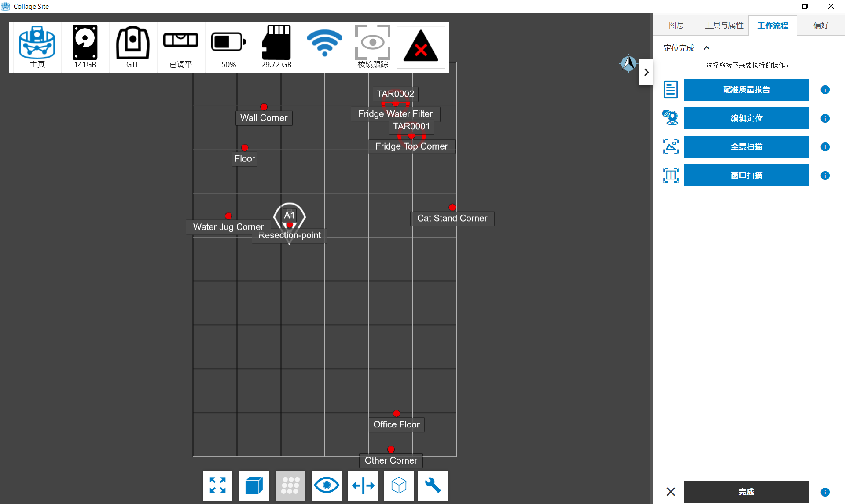Image resolution: width=845 pixels, height=504 pixels.
Task: Click the fit-to-screen expand arrows icon
Action: (x=217, y=486)
